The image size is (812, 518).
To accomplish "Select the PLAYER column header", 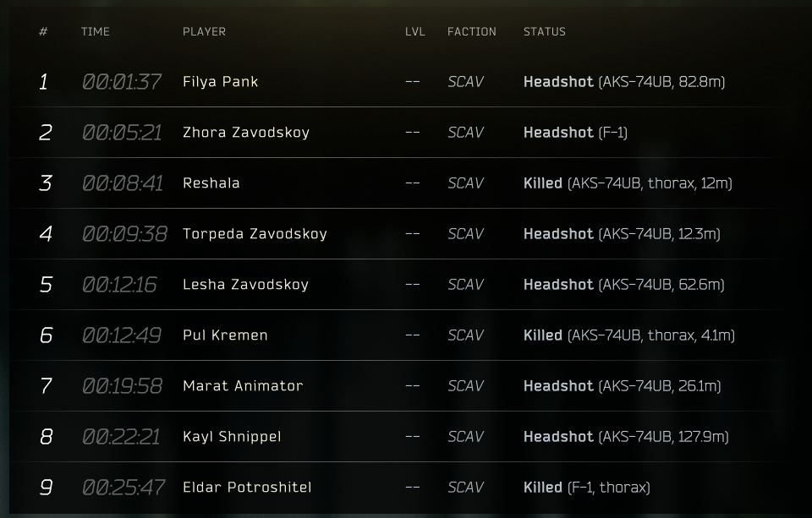I will tap(204, 31).
